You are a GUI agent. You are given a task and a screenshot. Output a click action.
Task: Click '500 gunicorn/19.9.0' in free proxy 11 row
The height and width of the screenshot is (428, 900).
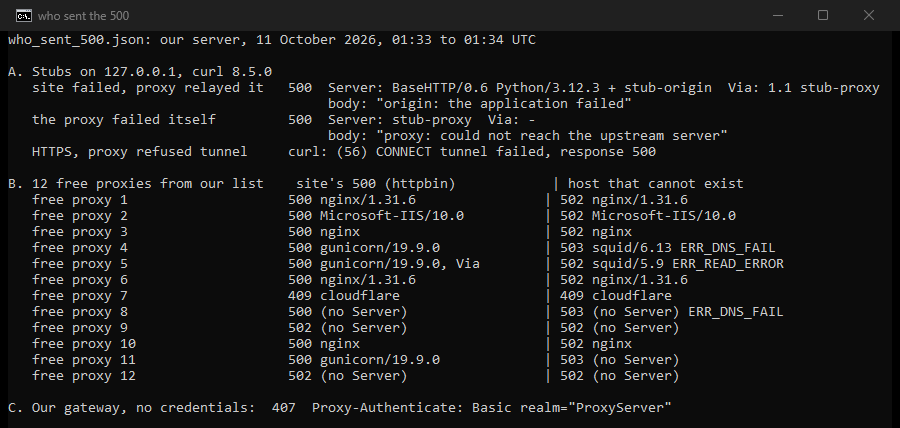tap(364, 360)
